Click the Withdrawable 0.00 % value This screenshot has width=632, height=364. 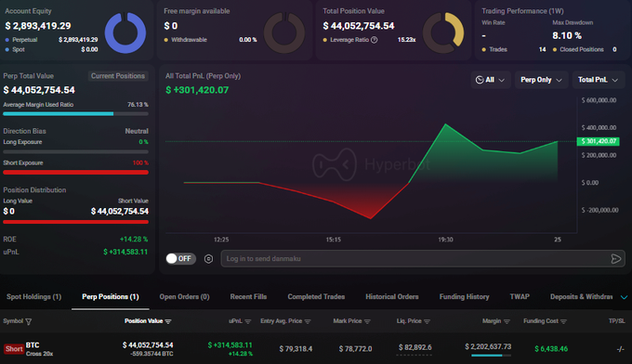tap(248, 40)
